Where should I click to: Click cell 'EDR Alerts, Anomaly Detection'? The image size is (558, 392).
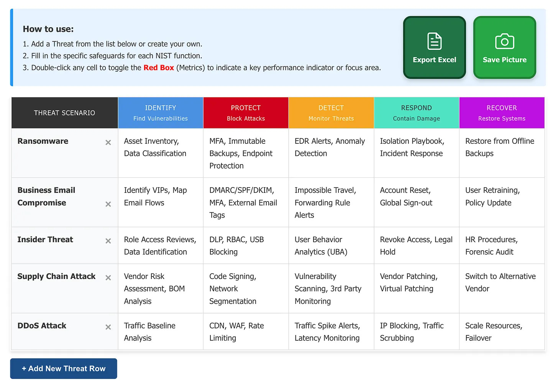click(331, 153)
